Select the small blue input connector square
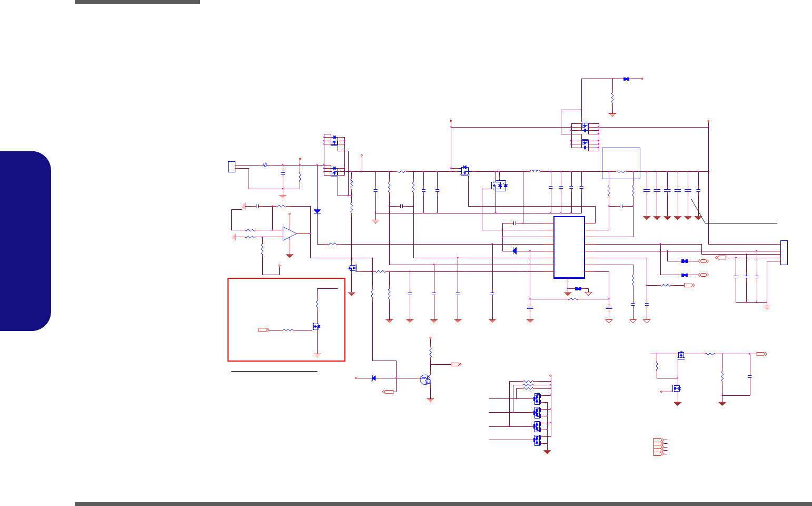Image resolution: width=812 pixels, height=506 pixels. pyautogui.click(x=231, y=167)
